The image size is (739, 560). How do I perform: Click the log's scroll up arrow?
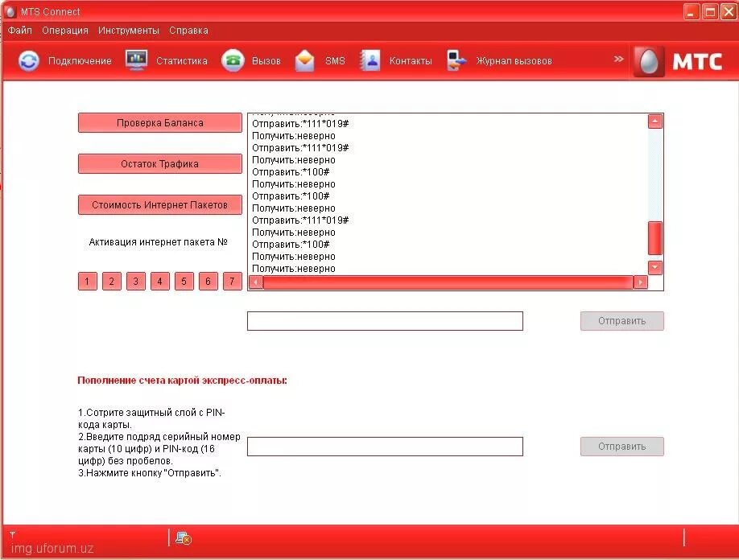tap(654, 121)
